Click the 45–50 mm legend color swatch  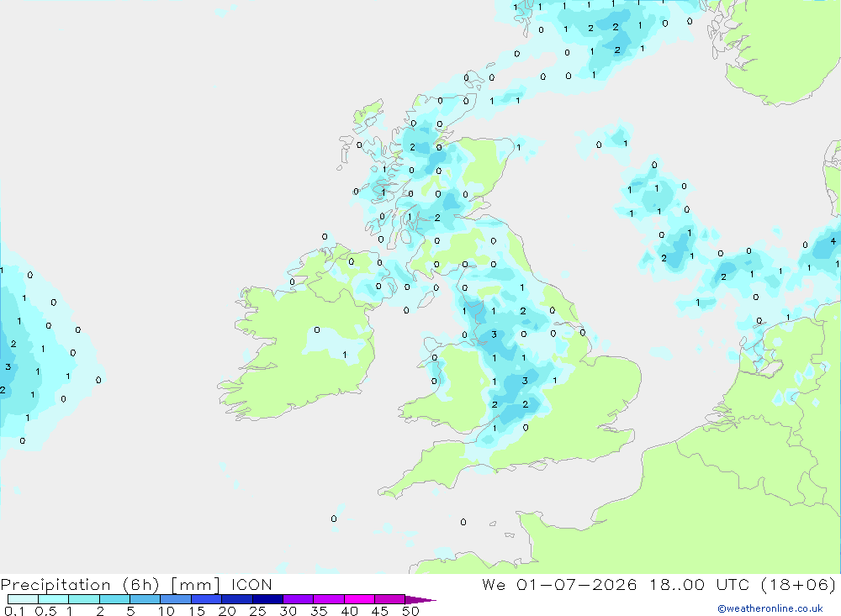[390, 599]
